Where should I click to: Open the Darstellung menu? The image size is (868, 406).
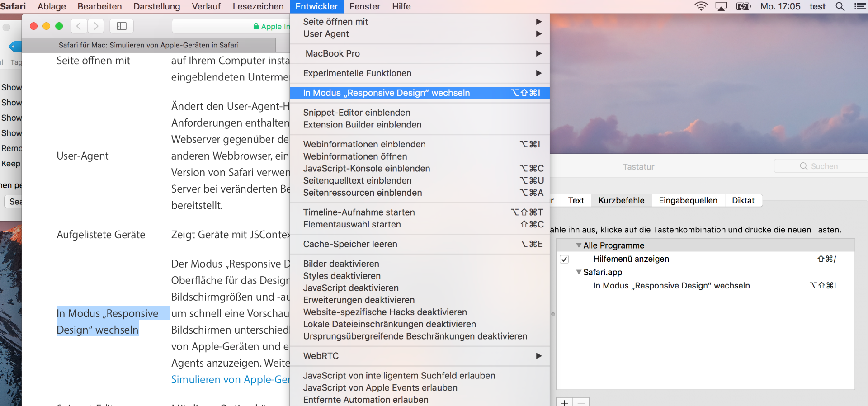157,6
